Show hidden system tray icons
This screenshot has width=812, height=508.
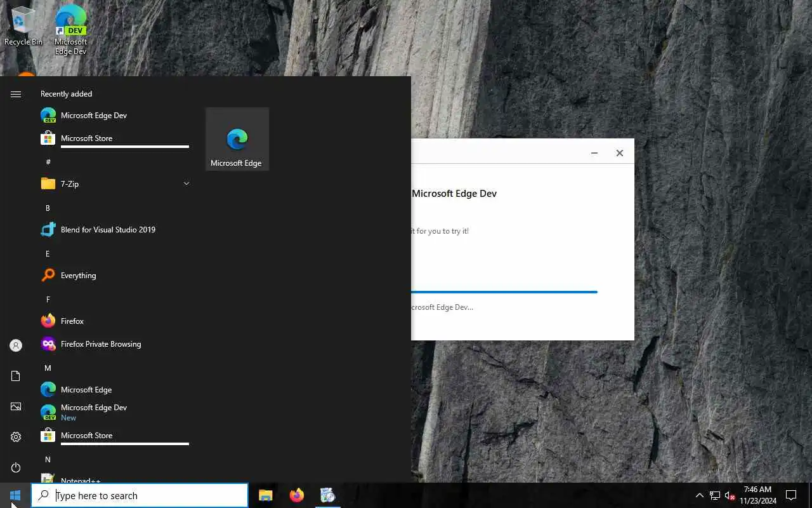(x=700, y=495)
